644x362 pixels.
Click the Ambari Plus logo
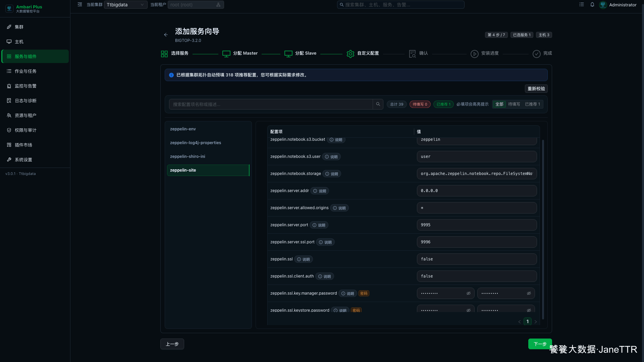click(x=9, y=9)
